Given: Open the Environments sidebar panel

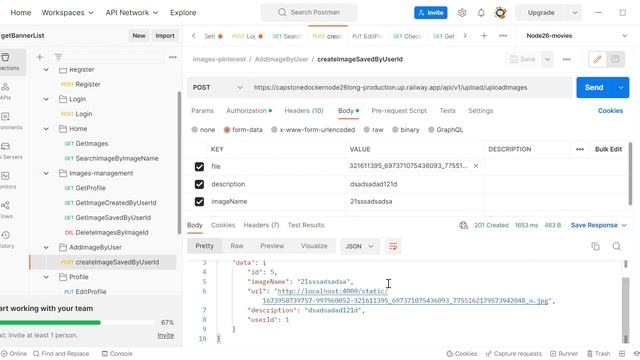Looking at the screenshot, I should tap(6, 121).
